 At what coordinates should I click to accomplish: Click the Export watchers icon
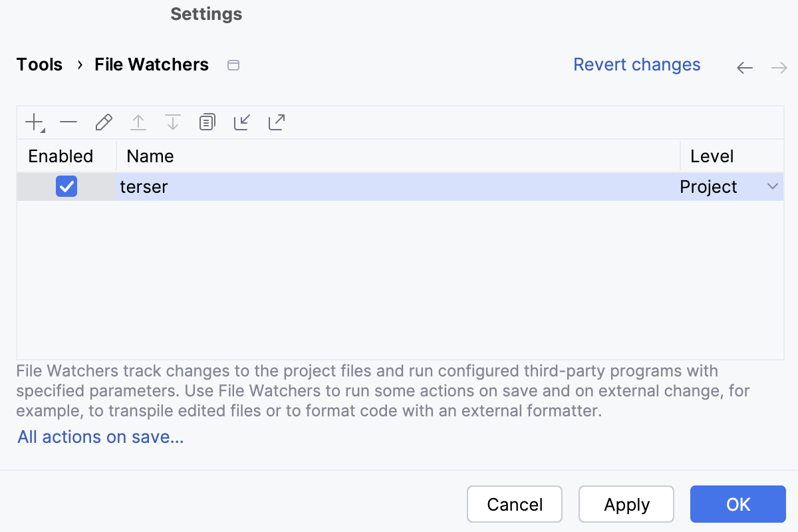pyautogui.click(x=276, y=122)
